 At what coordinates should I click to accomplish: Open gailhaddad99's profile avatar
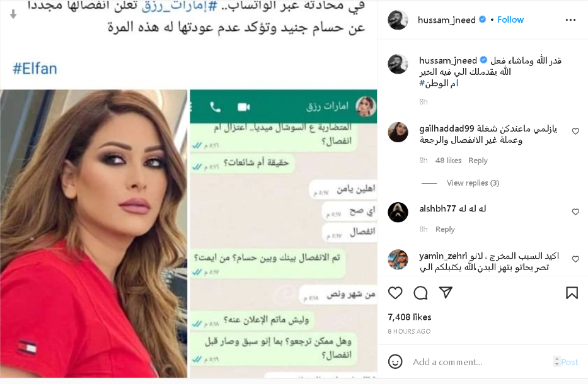[x=398, y=132]
